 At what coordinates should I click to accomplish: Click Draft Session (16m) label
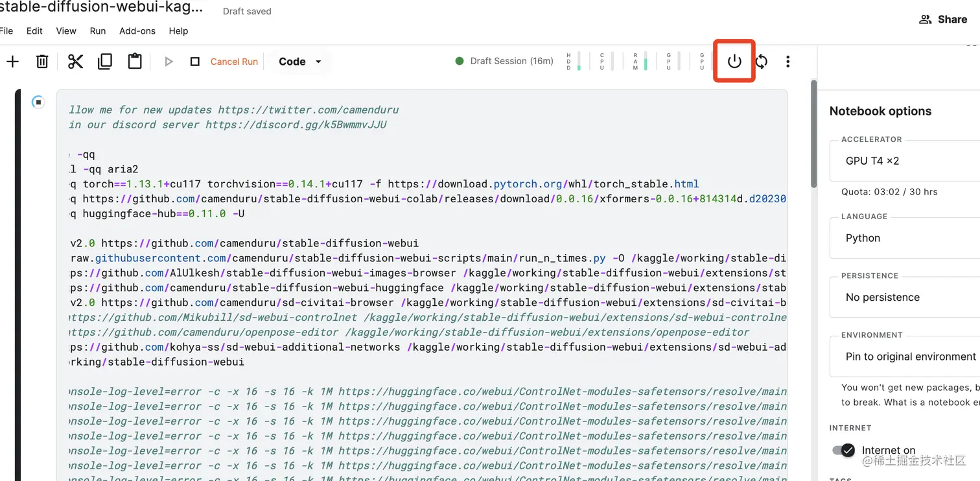pos(512,61)
